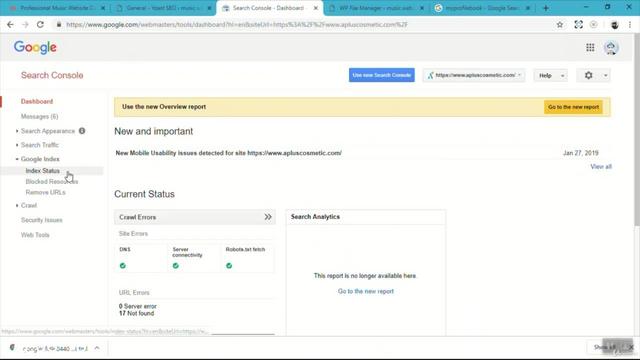This screenshot has height=360, width=640.
Task: Open Web Tools in the sidebar
Action: coord(35,235)
